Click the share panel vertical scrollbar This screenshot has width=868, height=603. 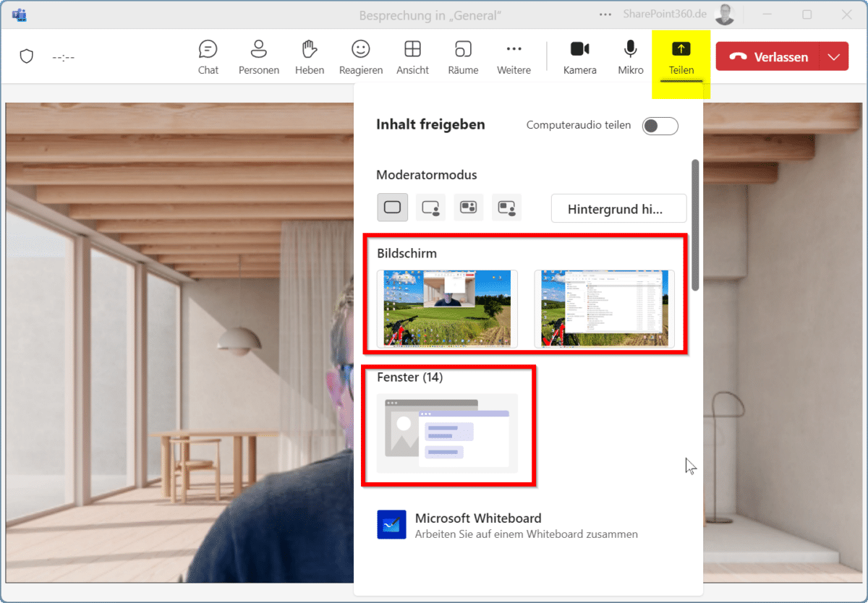tap(695, 224)
